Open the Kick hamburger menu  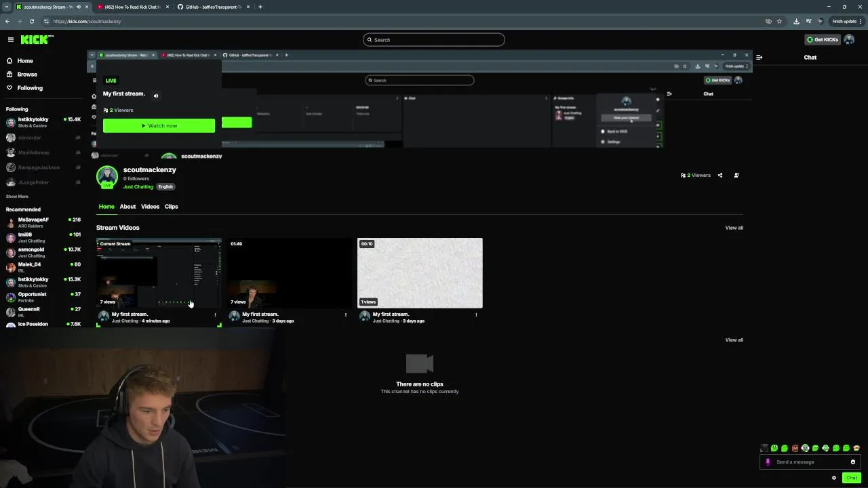[x=10, y=40]
